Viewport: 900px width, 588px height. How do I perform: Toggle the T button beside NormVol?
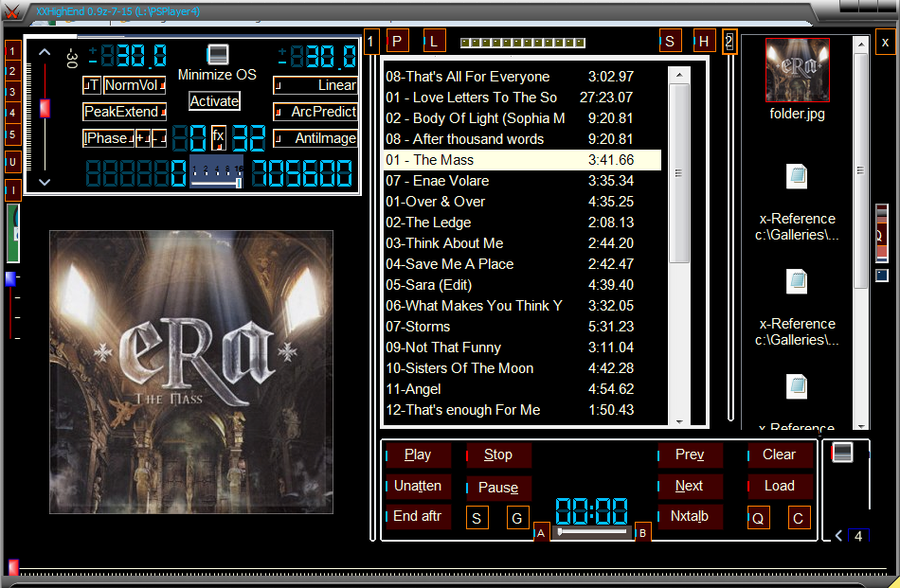[x=92, y=85]
